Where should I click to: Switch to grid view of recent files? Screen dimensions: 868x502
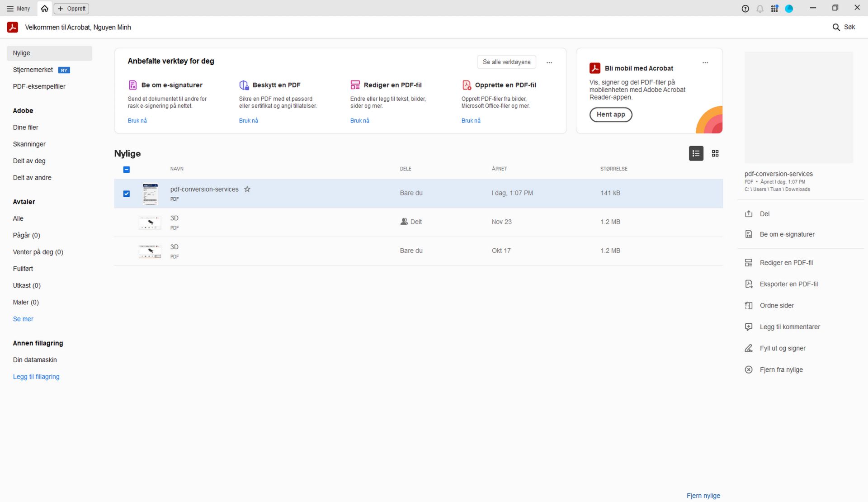pos(715,154)
